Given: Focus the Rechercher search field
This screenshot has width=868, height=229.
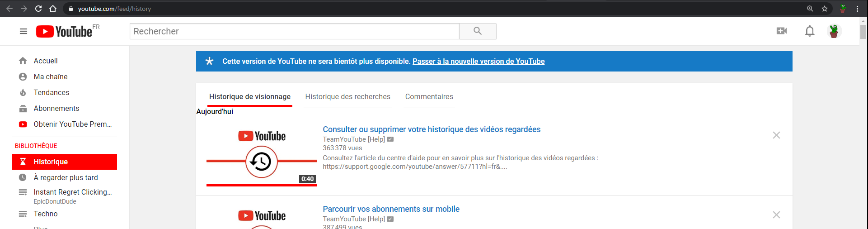Looking at the screenshot, I should click(295, 31).
